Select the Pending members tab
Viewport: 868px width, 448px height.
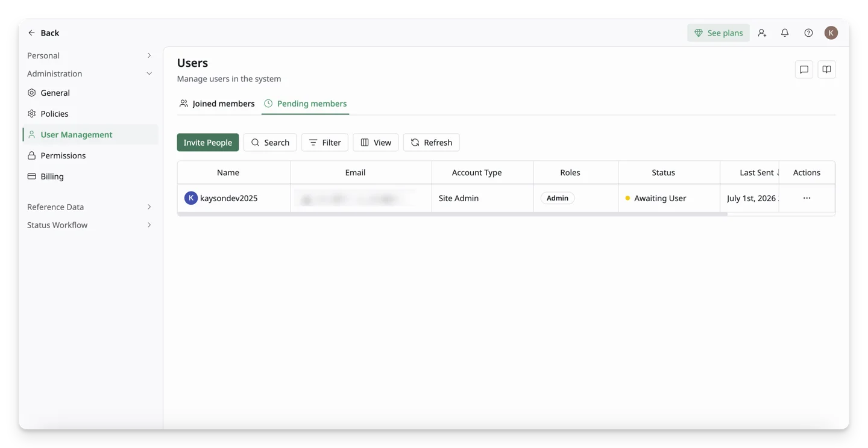pyautogui.click(x=306, y=104)
